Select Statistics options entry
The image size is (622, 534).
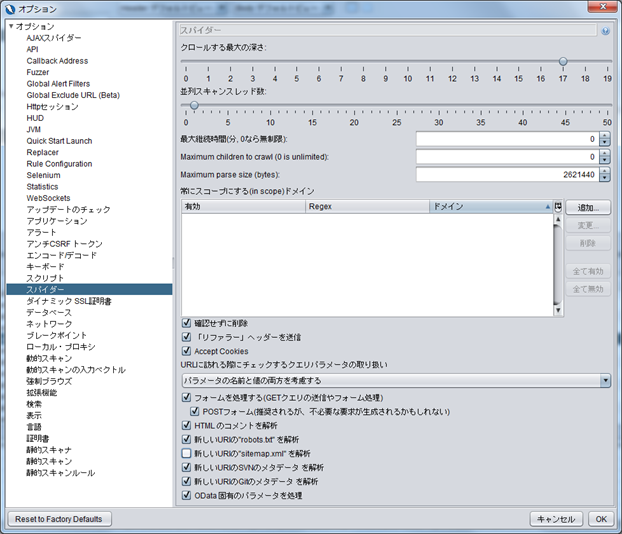[42, 186]
